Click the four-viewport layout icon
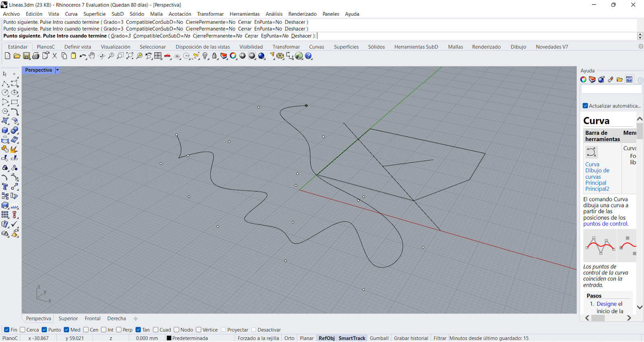Viewport: 644px width, 342px height. click(158, 56)
